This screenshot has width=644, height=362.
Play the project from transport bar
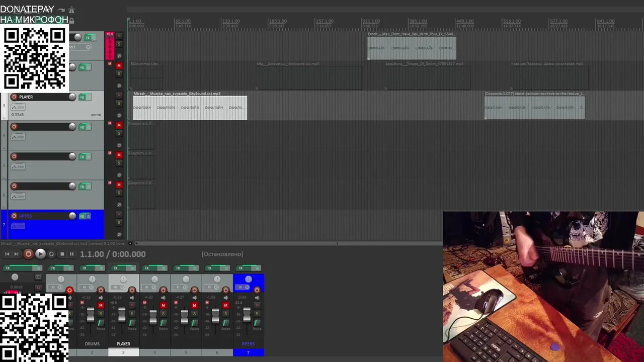point(40,254)
